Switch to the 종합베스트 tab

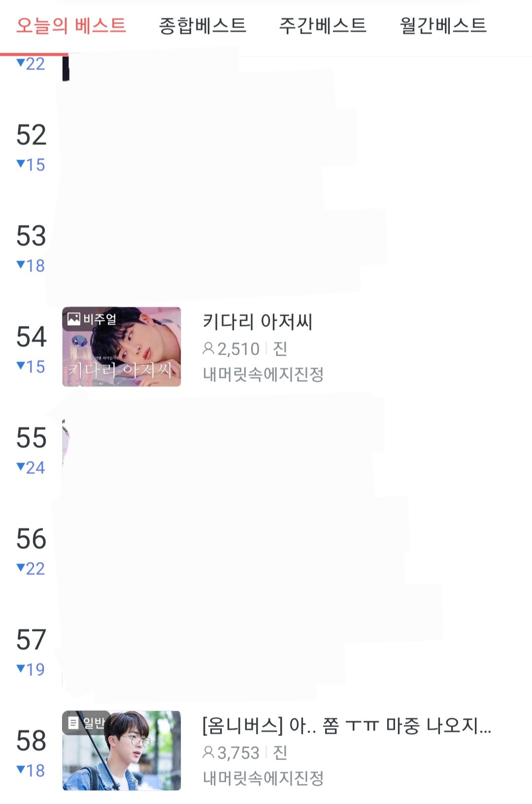[x=202, y=26]
